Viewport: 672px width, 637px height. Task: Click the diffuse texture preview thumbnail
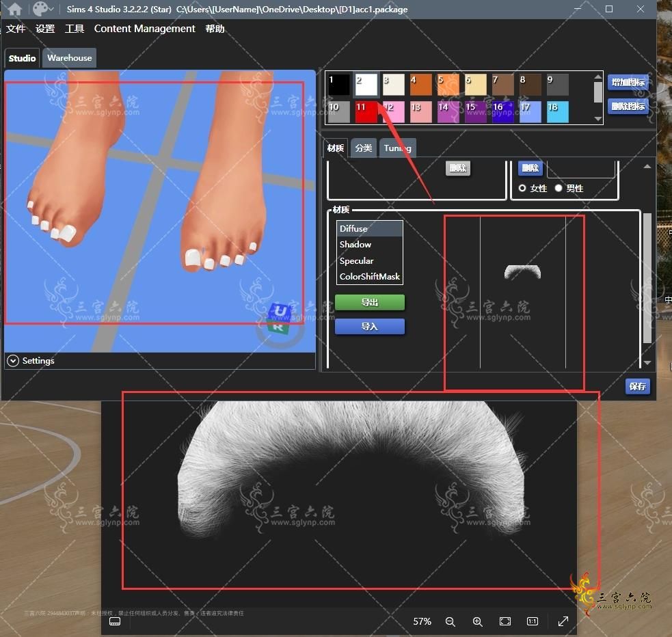522,272
